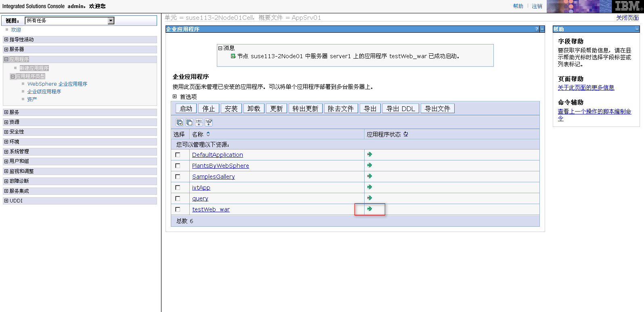
Task: Tick the ivtApp checkbox
Action: point(178,188)
